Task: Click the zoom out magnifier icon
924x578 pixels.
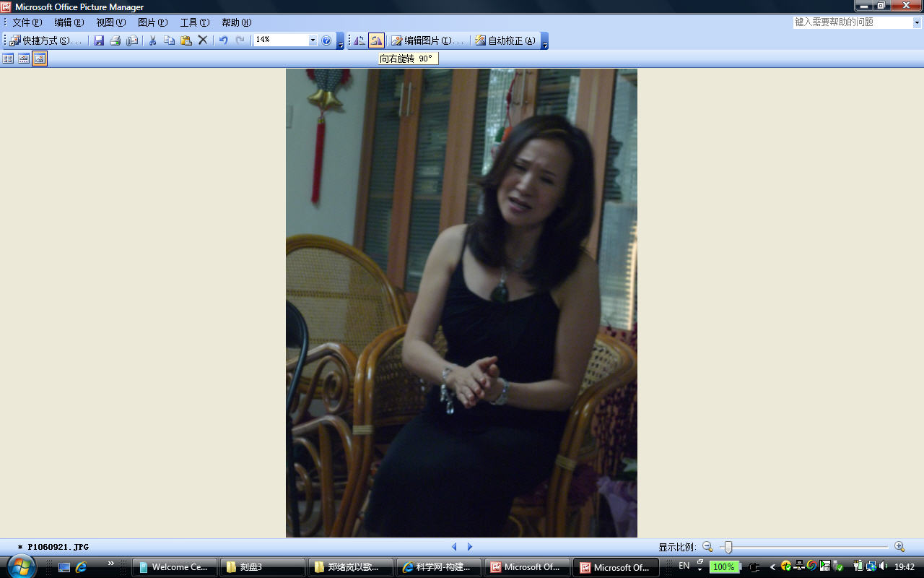Action: pos(707,547)
